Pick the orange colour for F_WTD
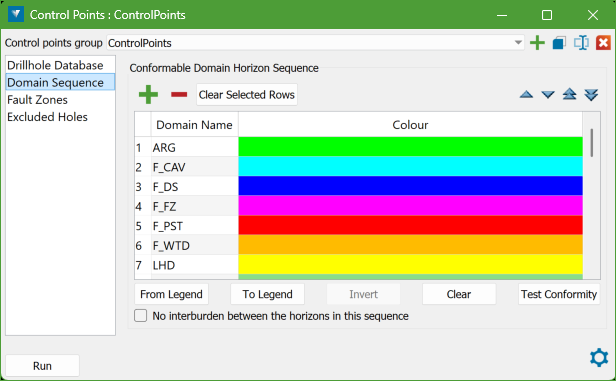The height and width of the screenshot is (381, 616). (x=410, y=245)
